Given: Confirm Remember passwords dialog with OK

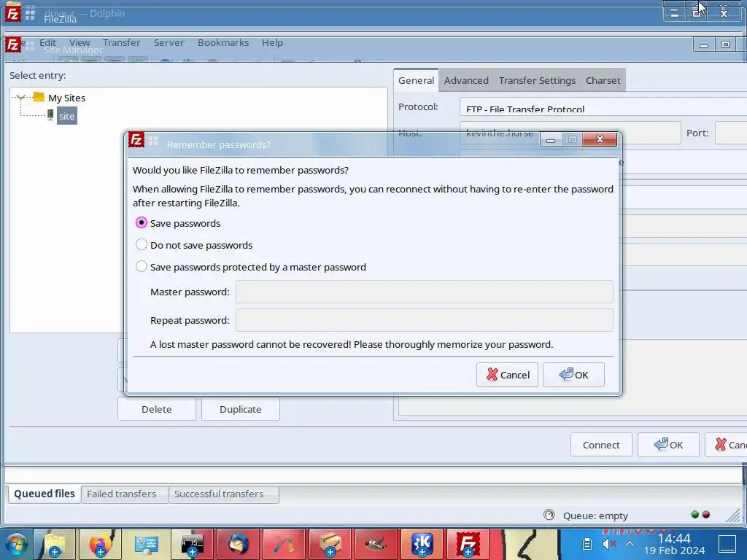Looking at the screenshot, I should tap(573, 375).
